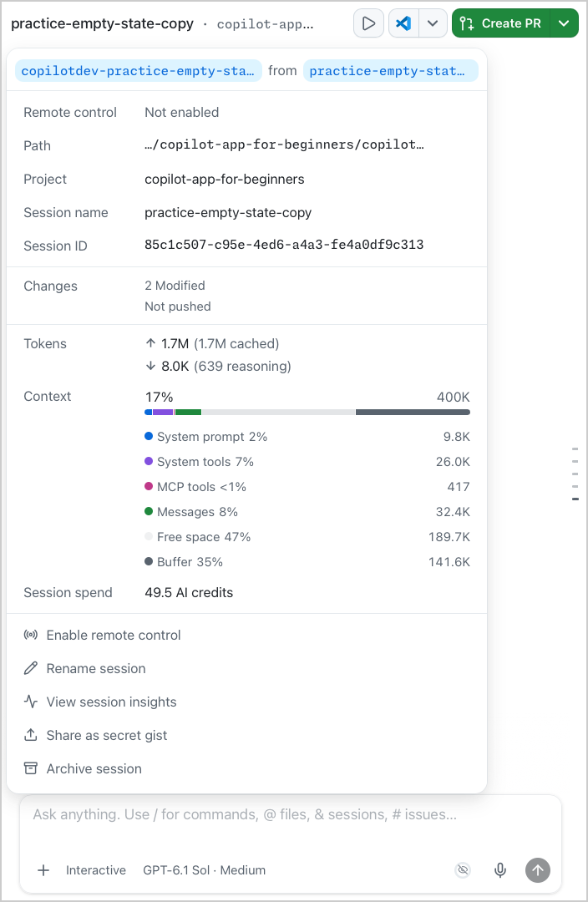Viewport: 588px width, 902px height.
Task: Click the MCP tools <1% row label
Action: pyautogui.click(x=201, y=487)
